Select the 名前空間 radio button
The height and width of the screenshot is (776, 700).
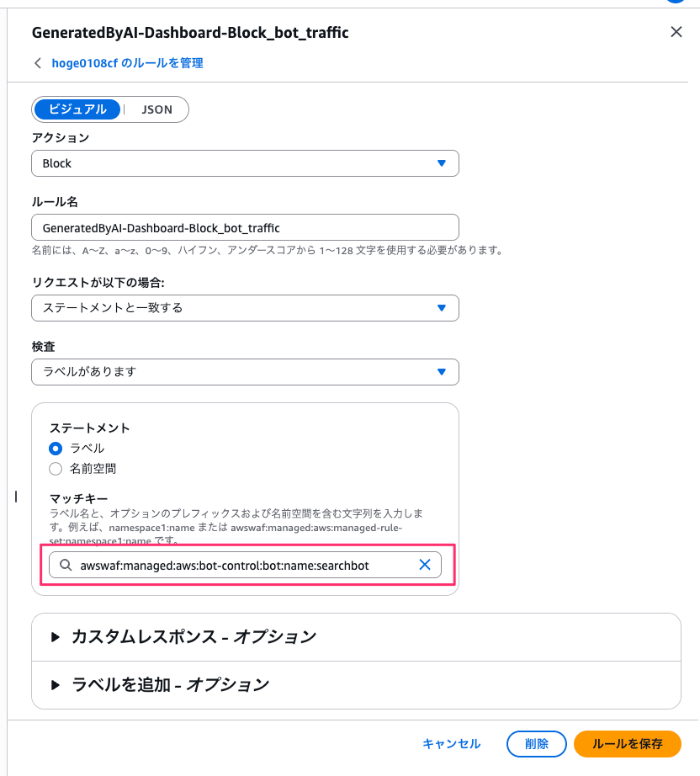(56, 469)
